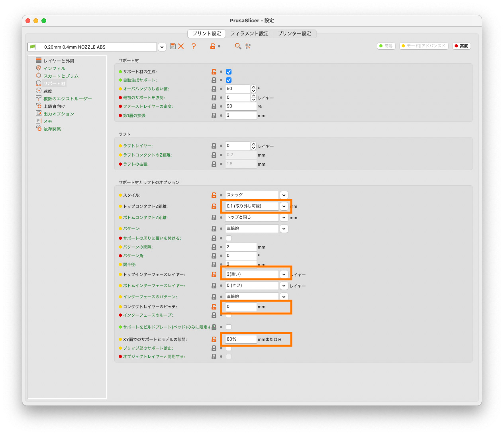Open the トップコンタクトZ距離 dropdown
The width and height of the screenshot is (504, 435).
tap(284, 206)
